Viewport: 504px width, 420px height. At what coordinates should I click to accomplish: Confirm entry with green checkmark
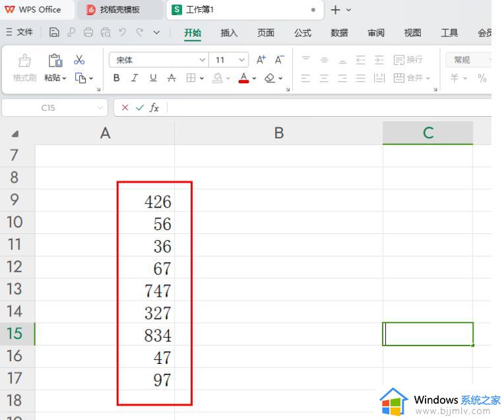(x=139, y=107)
